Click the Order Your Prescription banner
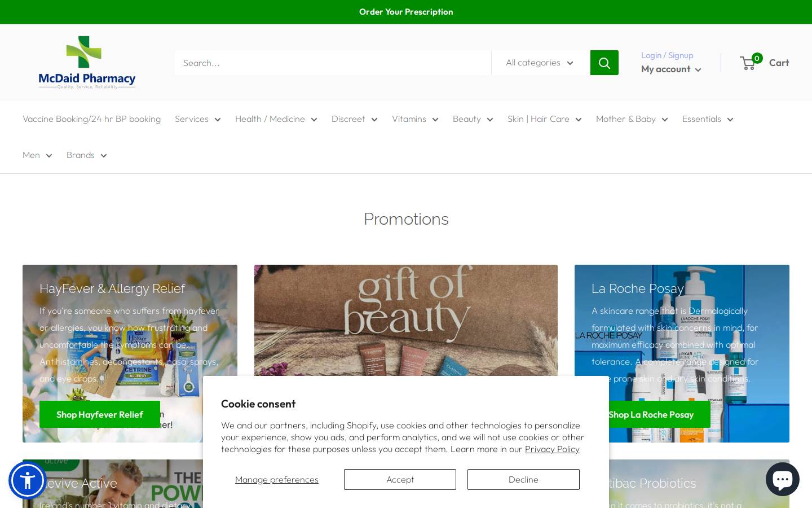The height and width of the screenshot is (508, 812). tap(406, 12)
